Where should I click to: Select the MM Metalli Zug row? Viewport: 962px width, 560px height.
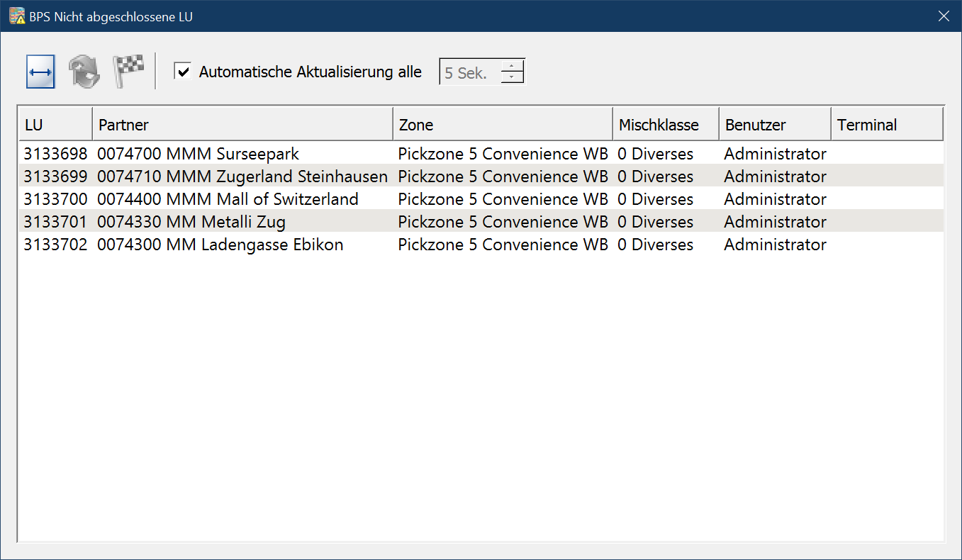coord(191,222)
